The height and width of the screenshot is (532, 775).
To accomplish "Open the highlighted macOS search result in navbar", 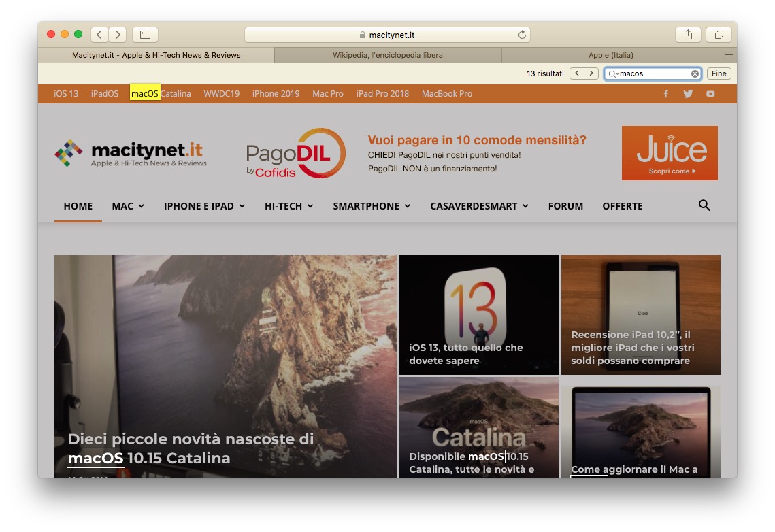I will (144, 93).
